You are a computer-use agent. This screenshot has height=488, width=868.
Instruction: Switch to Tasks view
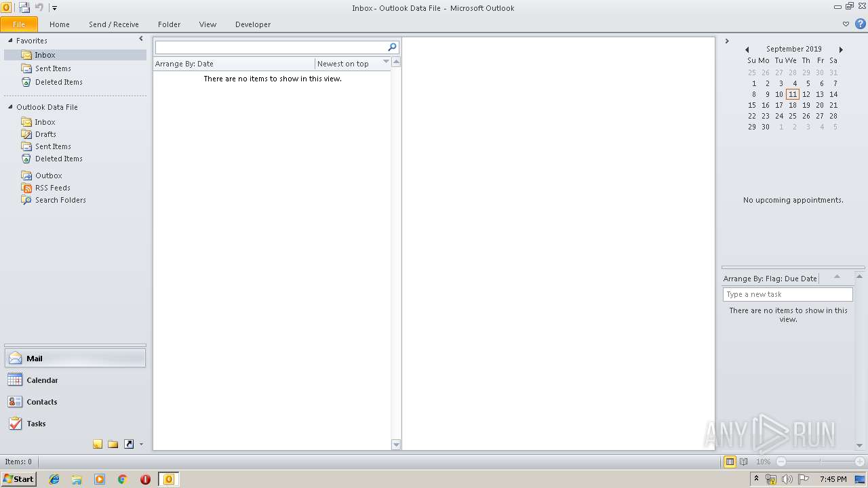point(75,424)
